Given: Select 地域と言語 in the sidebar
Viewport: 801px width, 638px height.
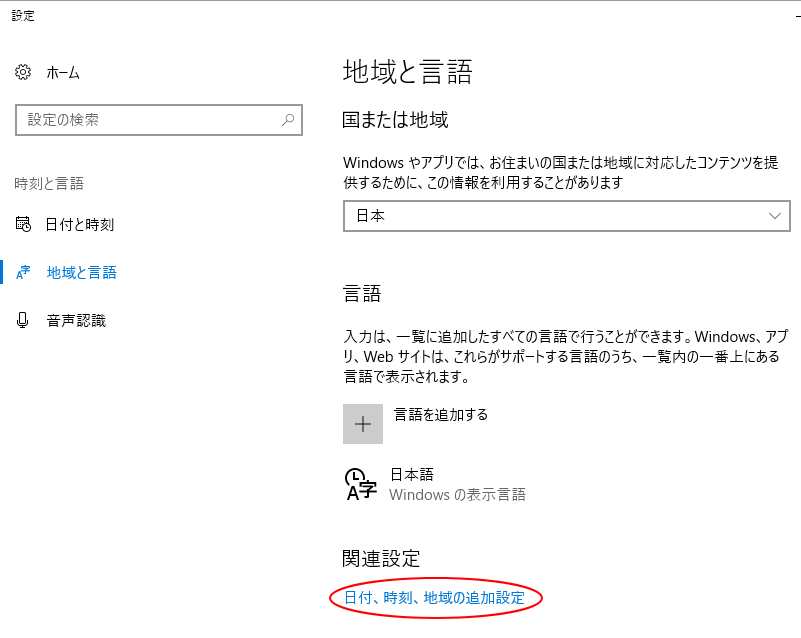Looking at the screenshot, I should (x=82, y=272).
